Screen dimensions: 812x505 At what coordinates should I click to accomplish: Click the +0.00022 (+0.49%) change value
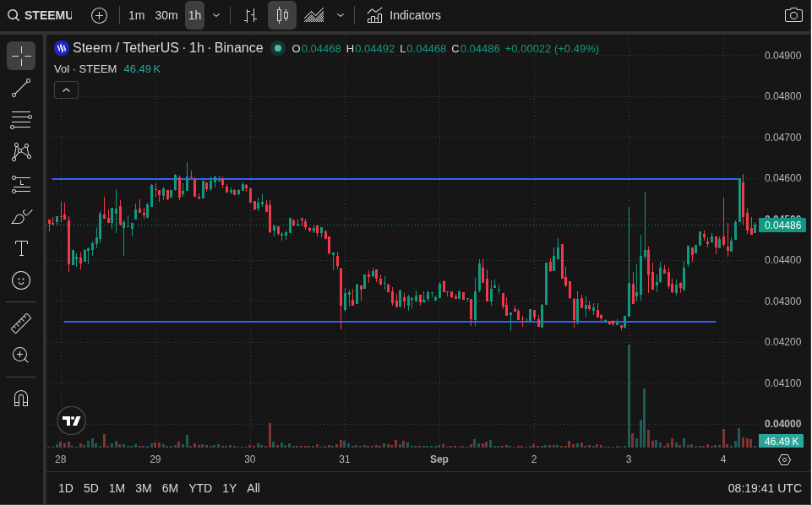click(x=552, y=49)
